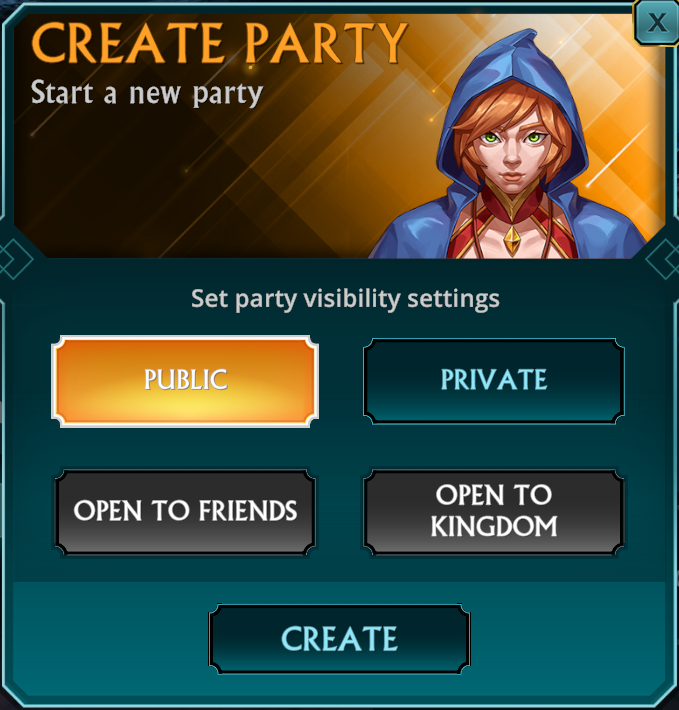Viewport: 679px width, 710px height.
Task: Click the right diamond frame ornament
Action: click(x=663, y=259)
